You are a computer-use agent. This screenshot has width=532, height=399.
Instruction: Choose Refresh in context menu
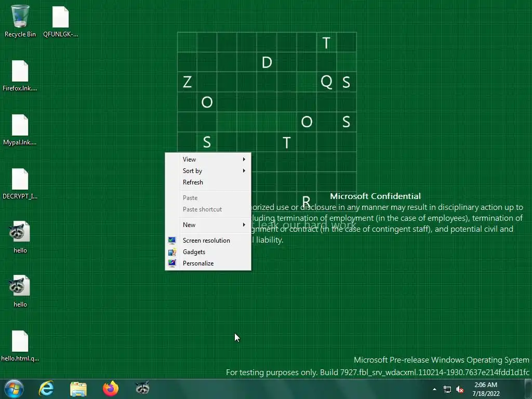click(208, 182)
